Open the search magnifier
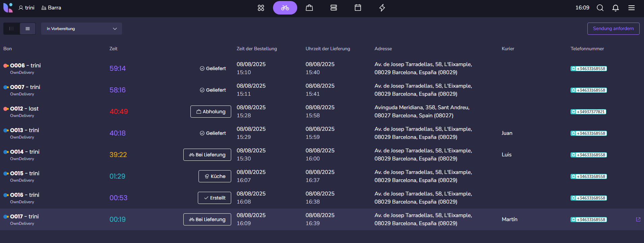 (600, 8)
